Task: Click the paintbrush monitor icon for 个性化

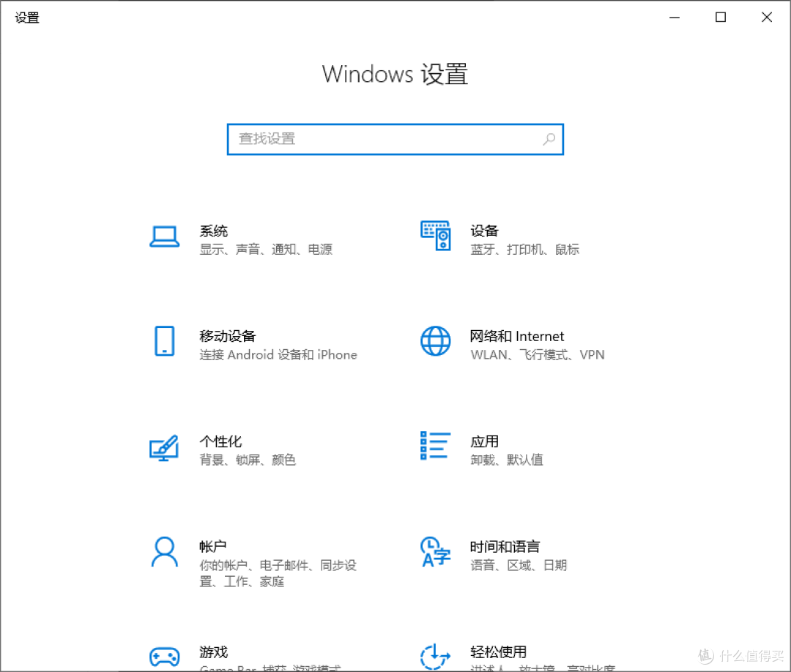Action: click(x=164, y=448)
